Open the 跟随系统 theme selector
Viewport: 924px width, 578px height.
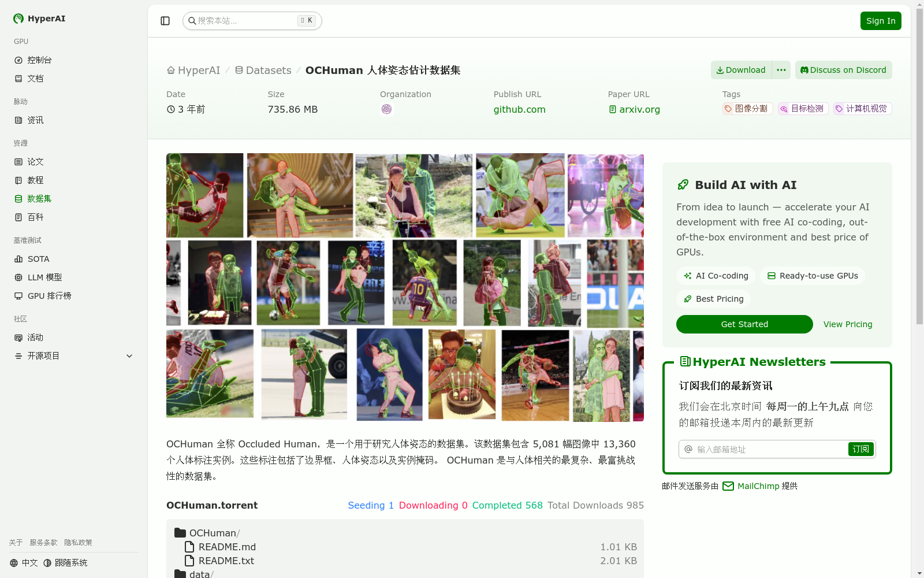[x=65, y=563]
